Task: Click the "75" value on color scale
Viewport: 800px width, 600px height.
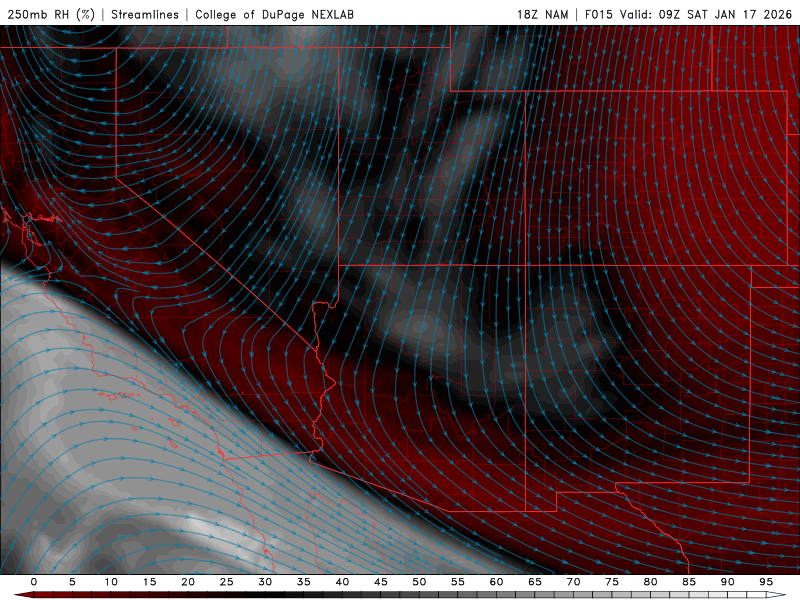Action: [x=612, y=582]
